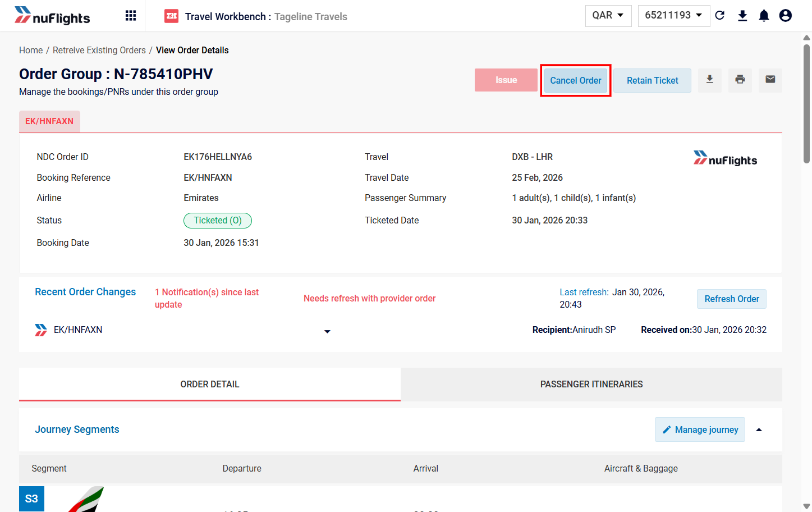The image size is (812, 512).
Task: Click the red Travel Workbench ticket icon
Action: (171, 16)
